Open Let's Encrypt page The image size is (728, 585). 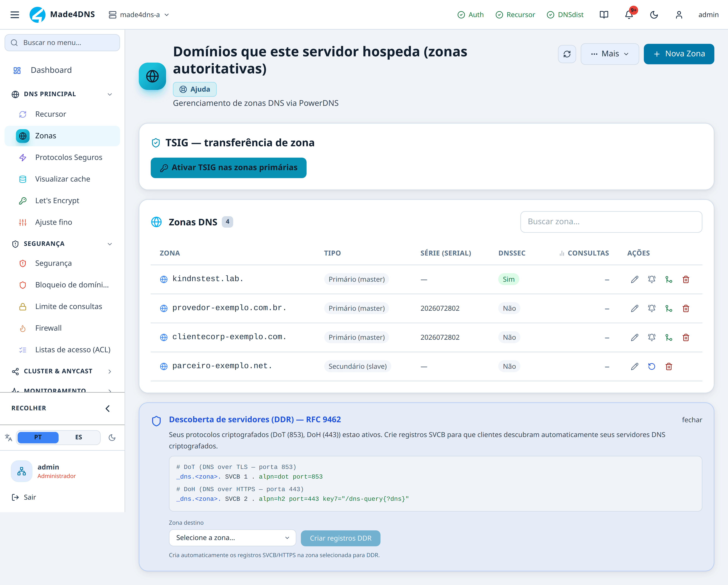pos(62,201)
